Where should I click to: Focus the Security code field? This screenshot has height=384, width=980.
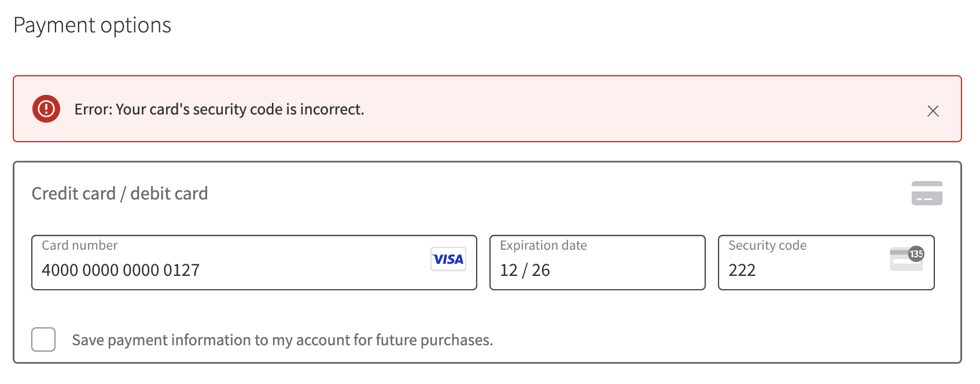coord(826,263)
